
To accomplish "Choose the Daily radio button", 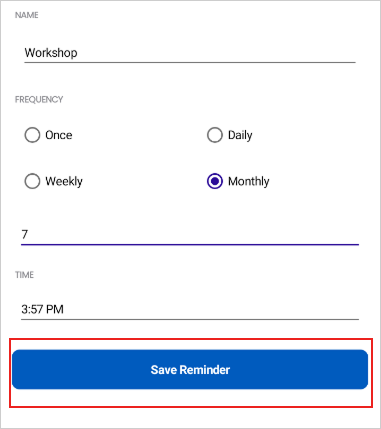I will click(215, 135).
